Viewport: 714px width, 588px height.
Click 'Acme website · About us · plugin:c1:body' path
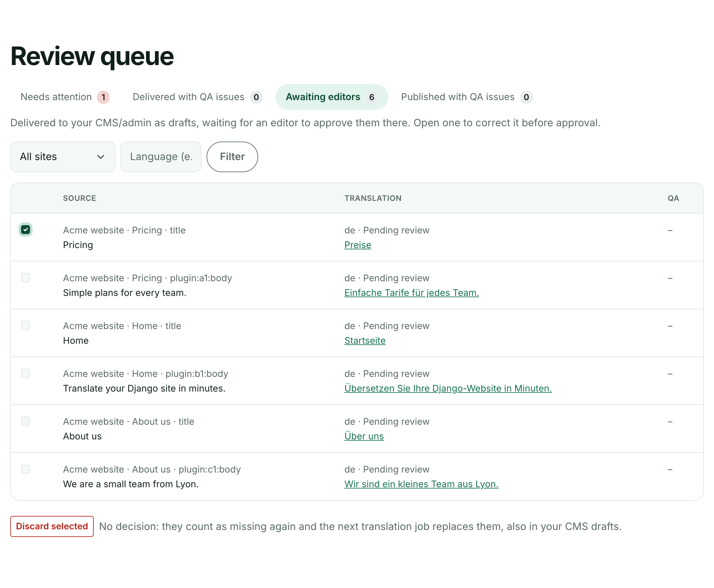[x=152, y=469]
